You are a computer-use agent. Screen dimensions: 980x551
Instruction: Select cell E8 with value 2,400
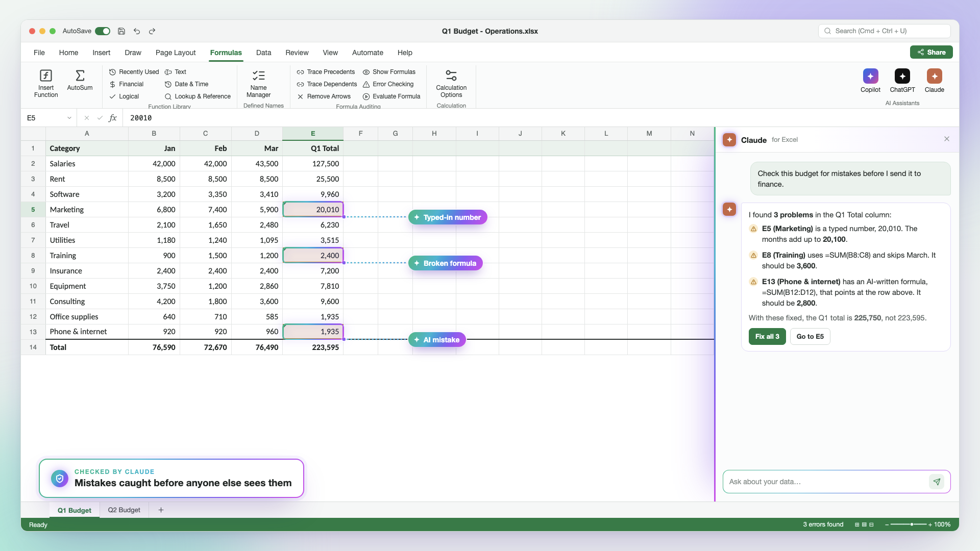(313, 255)
